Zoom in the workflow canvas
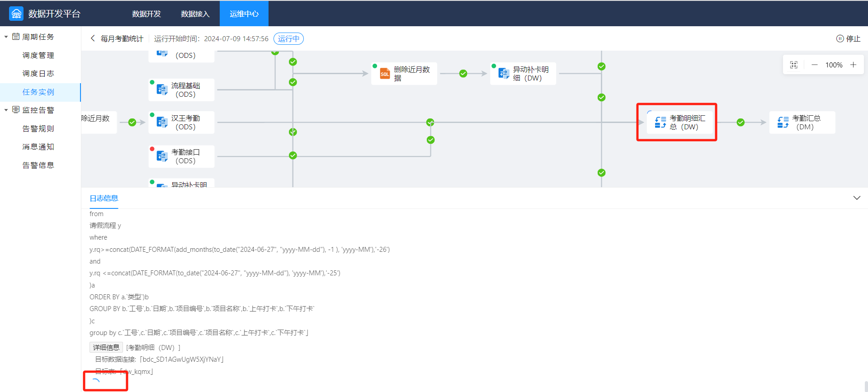Screen dimensions: 868x392 pyautogui.click(x=853, y=65)
